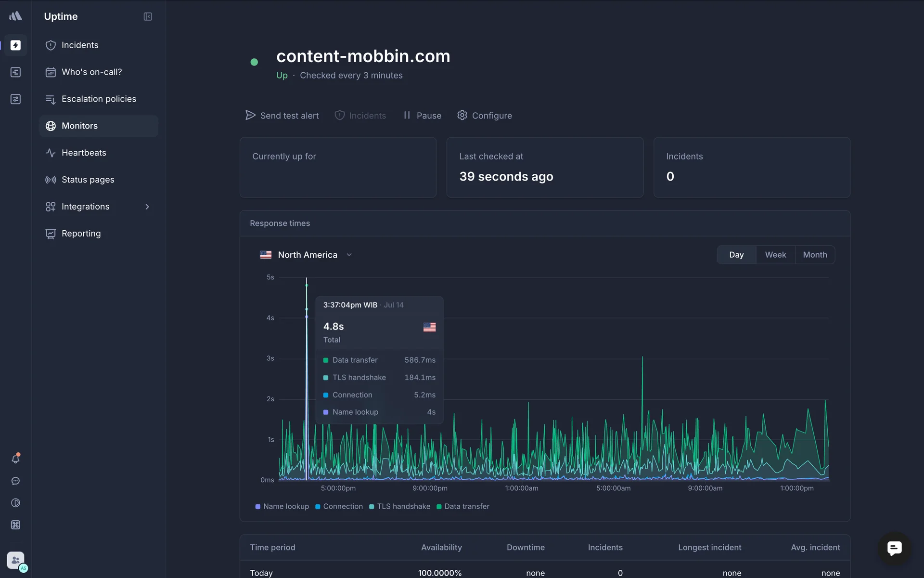Viewport: 924px width, 578px height.
Task: Collapse the Uptime sidebar panel
Action: [x=148, y=17]
